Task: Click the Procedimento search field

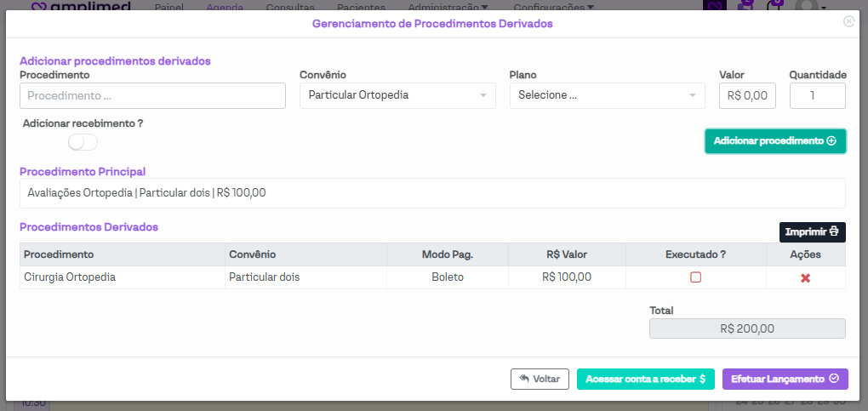Action: coord(152,96)
